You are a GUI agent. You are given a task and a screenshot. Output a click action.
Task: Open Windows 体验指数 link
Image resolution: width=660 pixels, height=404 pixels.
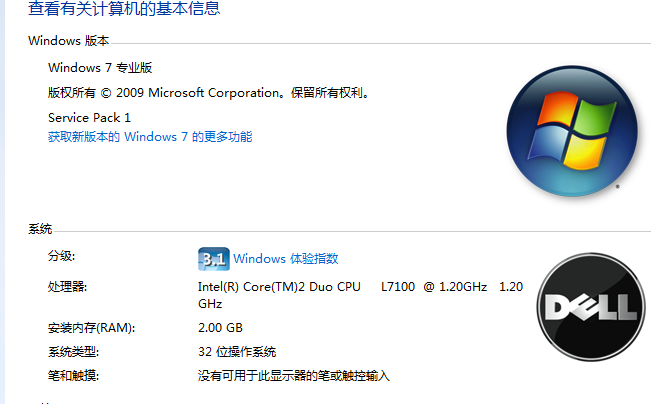(286, 258)
